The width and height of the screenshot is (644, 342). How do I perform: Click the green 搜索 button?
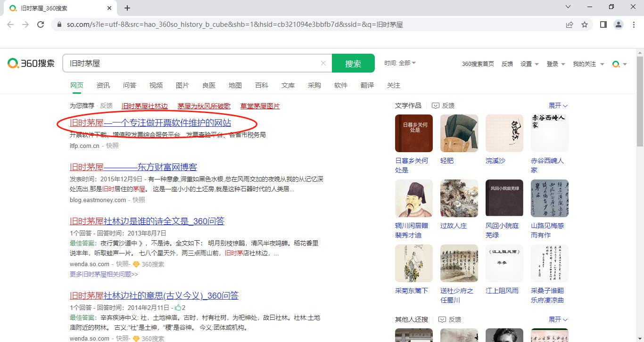click(x=353, y=63)
